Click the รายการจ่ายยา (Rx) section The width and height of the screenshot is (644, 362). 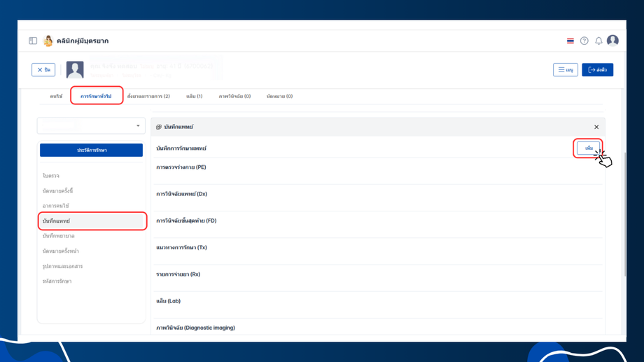click(178, 274)
